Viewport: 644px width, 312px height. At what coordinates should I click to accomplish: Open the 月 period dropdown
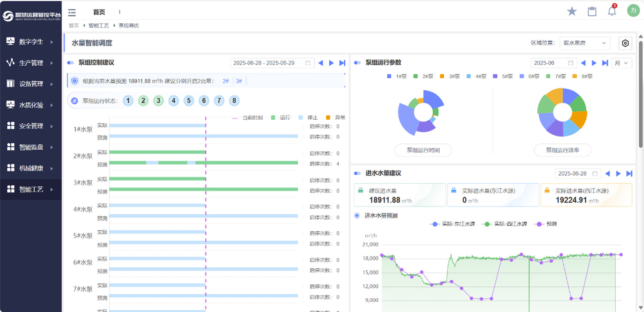pyautogui.click(x=621, y=63)
